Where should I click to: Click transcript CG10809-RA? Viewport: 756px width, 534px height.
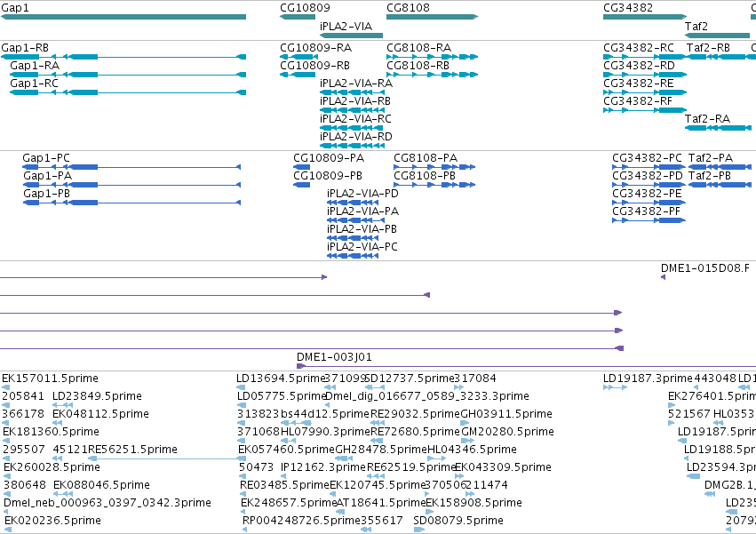(298, 57)
